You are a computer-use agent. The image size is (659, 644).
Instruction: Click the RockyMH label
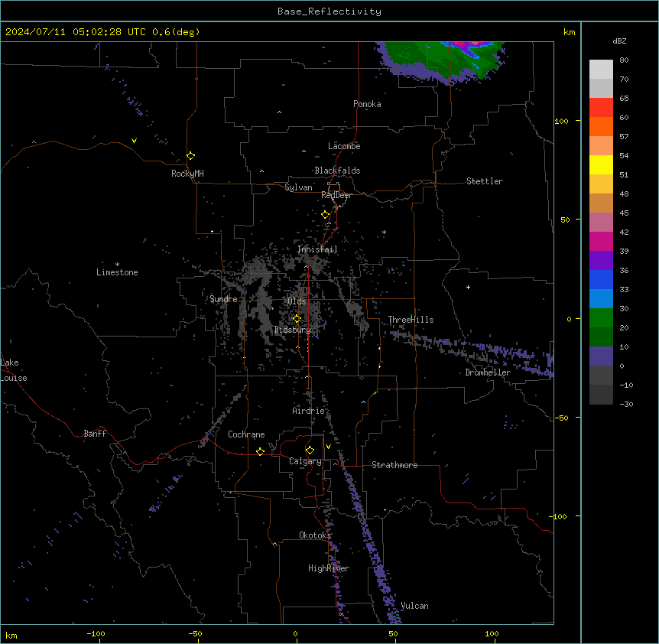tap(187, 174)
